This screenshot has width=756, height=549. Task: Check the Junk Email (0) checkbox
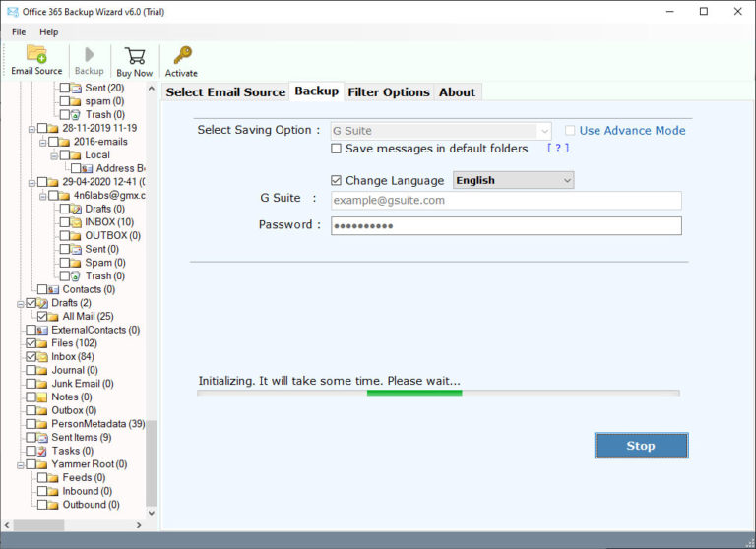tap(31, 384)
